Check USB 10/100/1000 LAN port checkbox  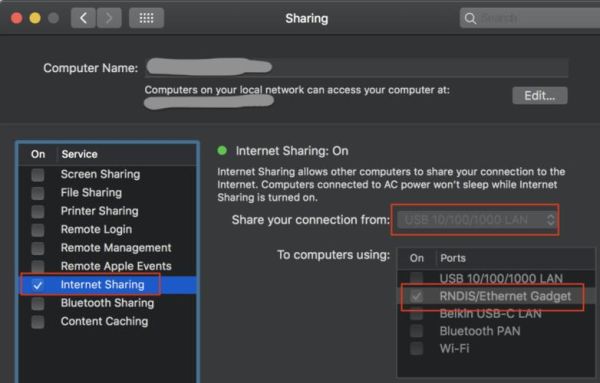tap(416, 278)
